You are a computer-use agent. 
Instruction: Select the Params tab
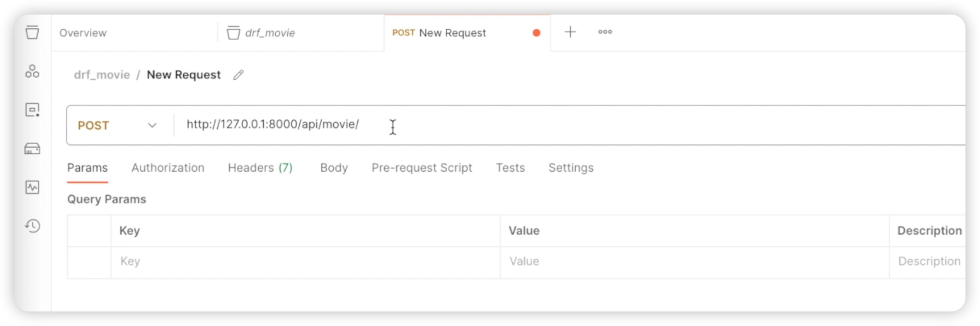pos(88,168)
